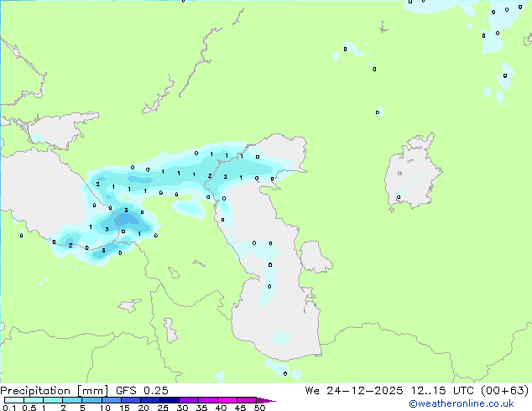Click the '0.5' legend scale label
The height and width of the screenshot is (411, 532).
click(x=29, y=408)
